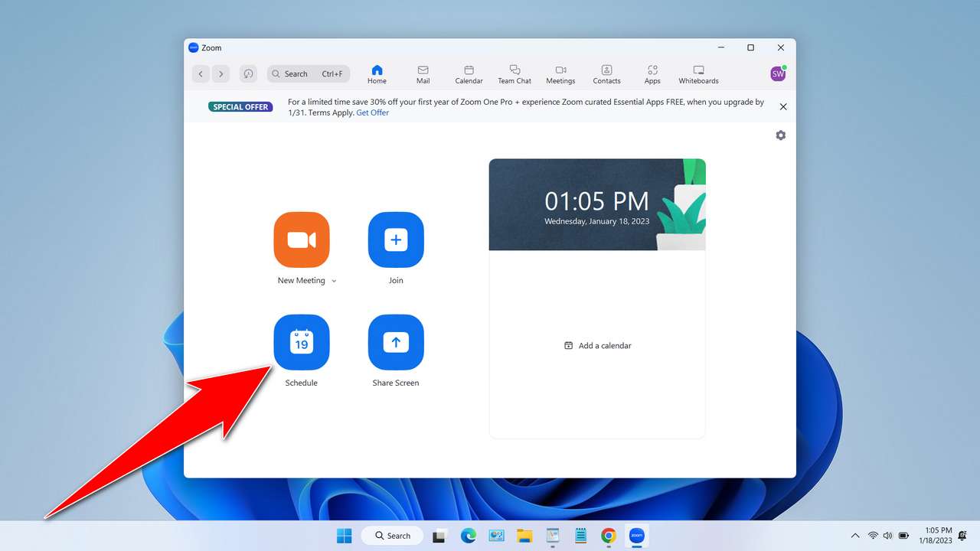Open the Contacts tab
Image resolution: width=980 pixels, height=551 pixels.
(x=606, y=73)
